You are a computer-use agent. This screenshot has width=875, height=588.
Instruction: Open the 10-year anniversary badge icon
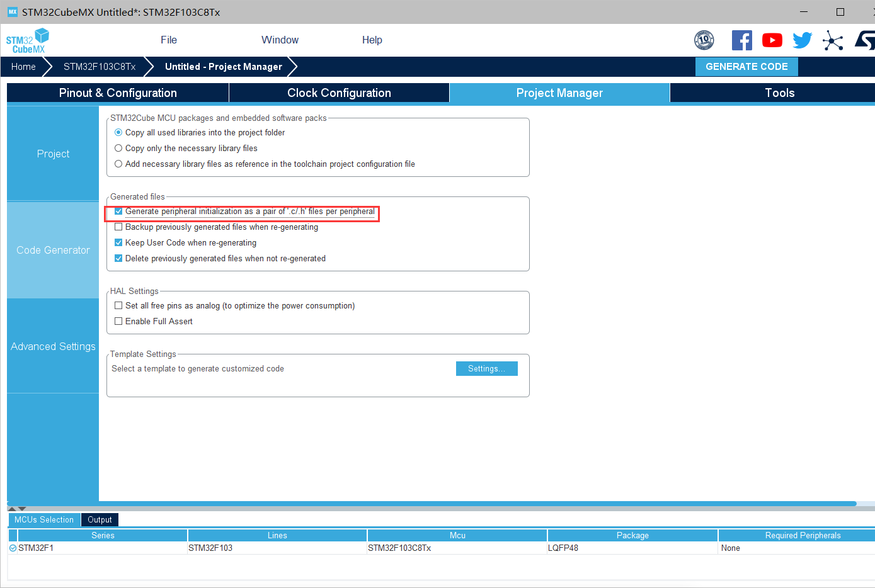[x=704, y=40]
